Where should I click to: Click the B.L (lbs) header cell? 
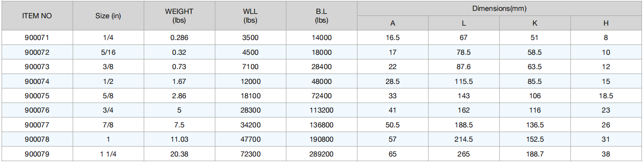pyautogui.click(x=322, y=16)
